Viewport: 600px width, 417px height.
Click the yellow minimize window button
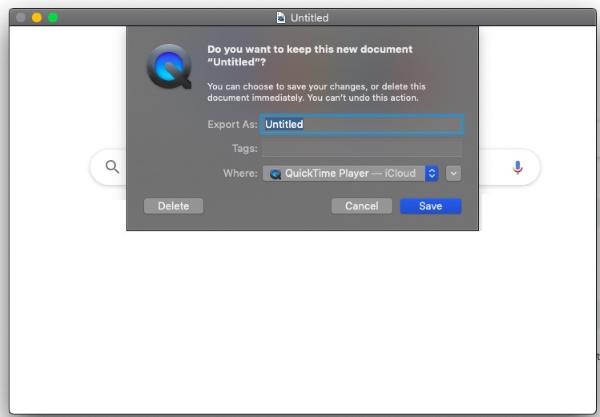click(x=37, y=18)
